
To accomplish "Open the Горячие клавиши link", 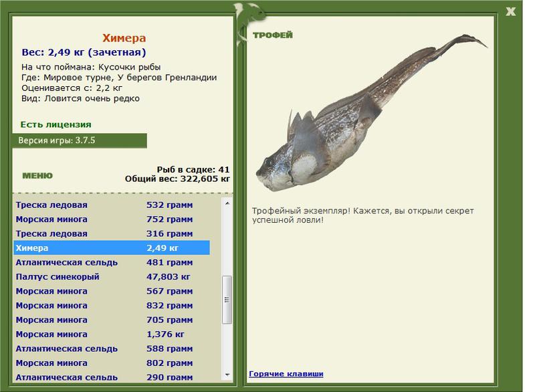I will (x=286, y=373).
